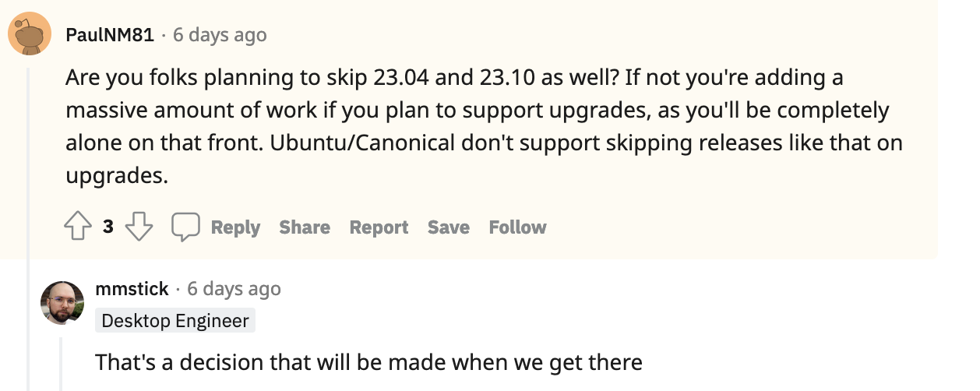
Task: Follow PaulNM81's comment thread
Action: [x=517, y=227]
